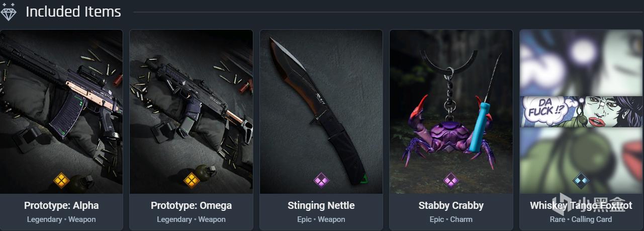The height and width of the screenshot is (231, 644).
Task: Click the Rare • Calling Card label
Action: pos(581,219)
